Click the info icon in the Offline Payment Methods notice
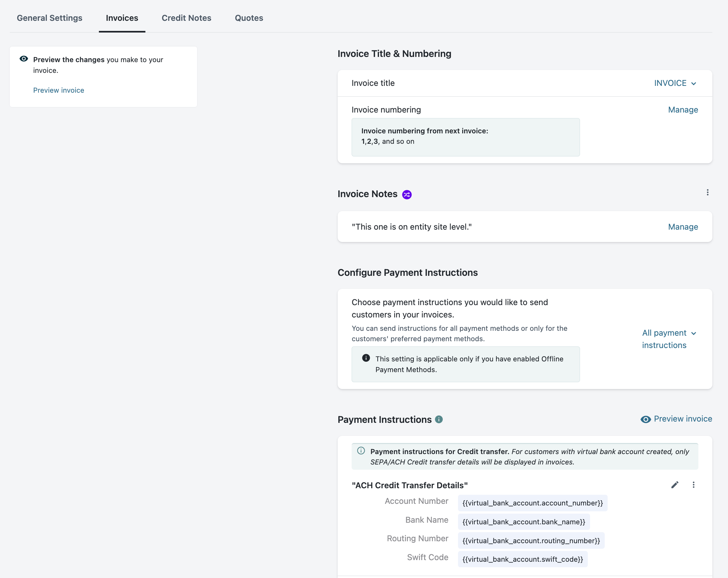 tap(366, 358)
